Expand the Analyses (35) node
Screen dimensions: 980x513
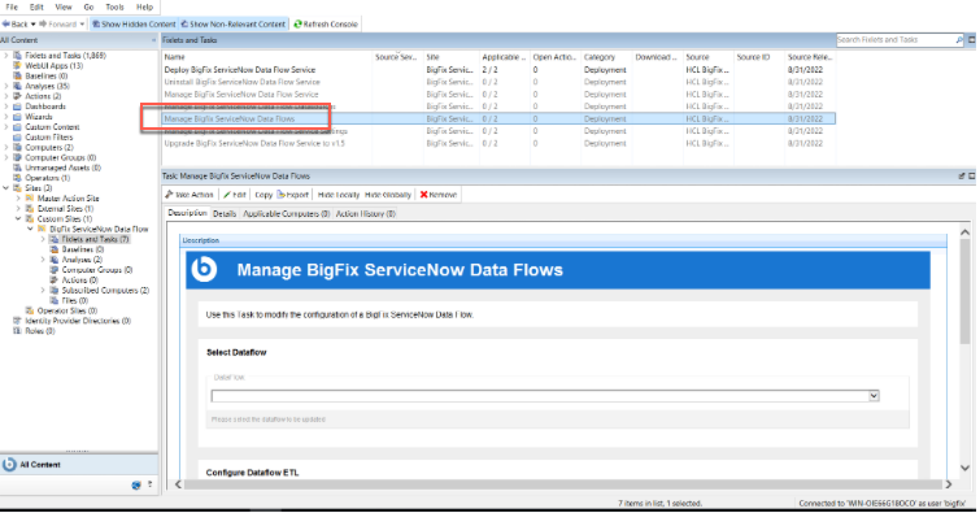coord(6,86)
